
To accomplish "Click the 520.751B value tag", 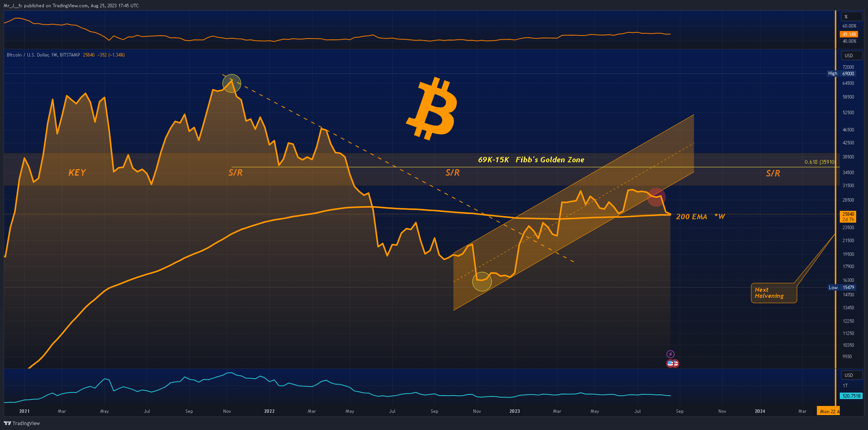I will (x=851, y=396).
